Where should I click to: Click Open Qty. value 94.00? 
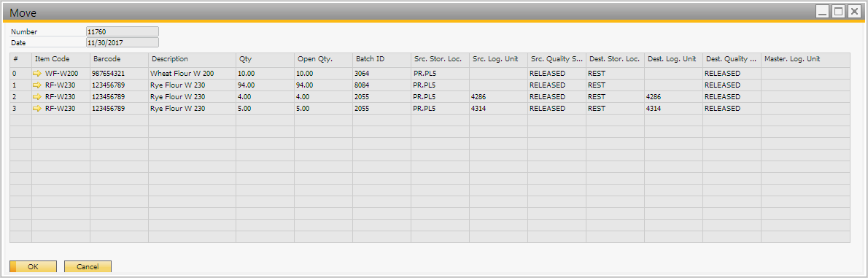coord(323,85)
